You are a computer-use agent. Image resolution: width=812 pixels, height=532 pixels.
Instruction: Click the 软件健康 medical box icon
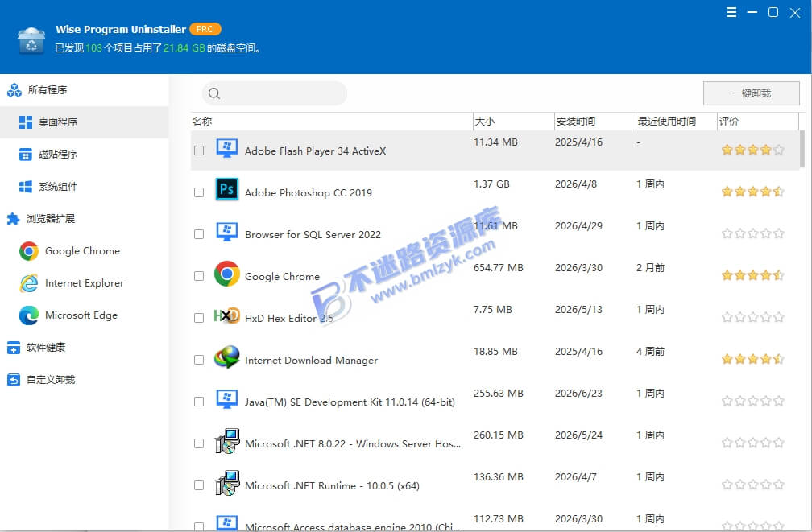click(x=14, y=347)
